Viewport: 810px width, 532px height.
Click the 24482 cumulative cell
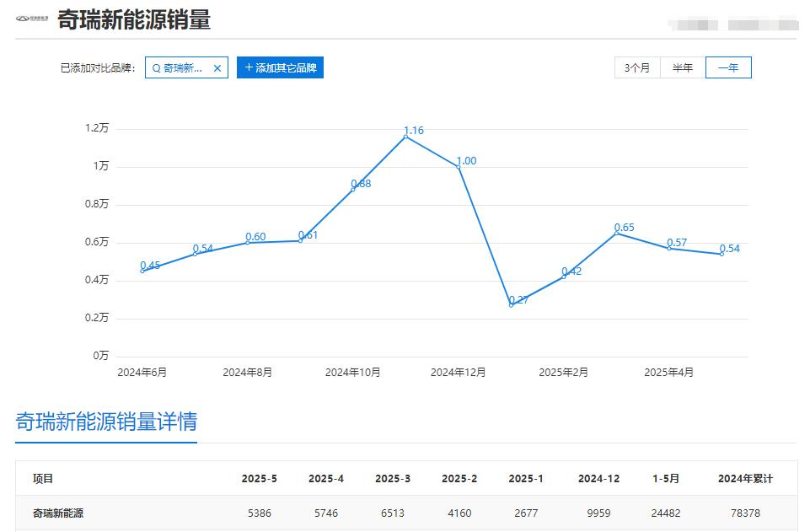point(666,513)
